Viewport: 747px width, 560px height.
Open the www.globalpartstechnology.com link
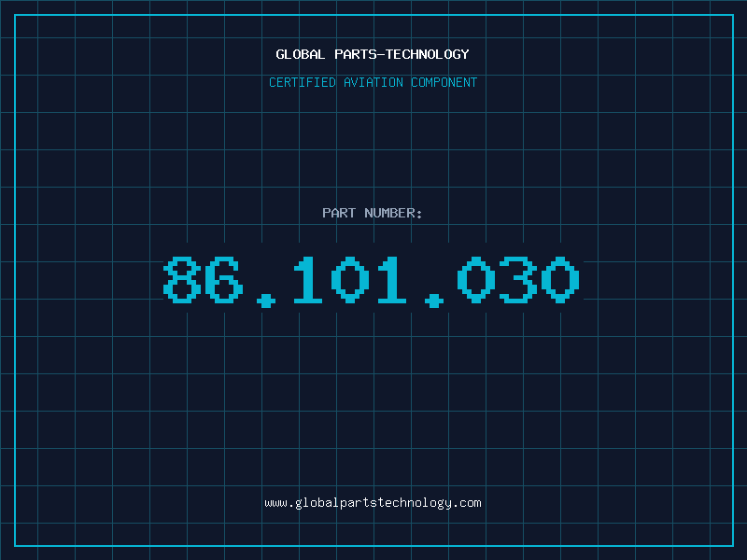pyautogui.click(x=373, y=503)
